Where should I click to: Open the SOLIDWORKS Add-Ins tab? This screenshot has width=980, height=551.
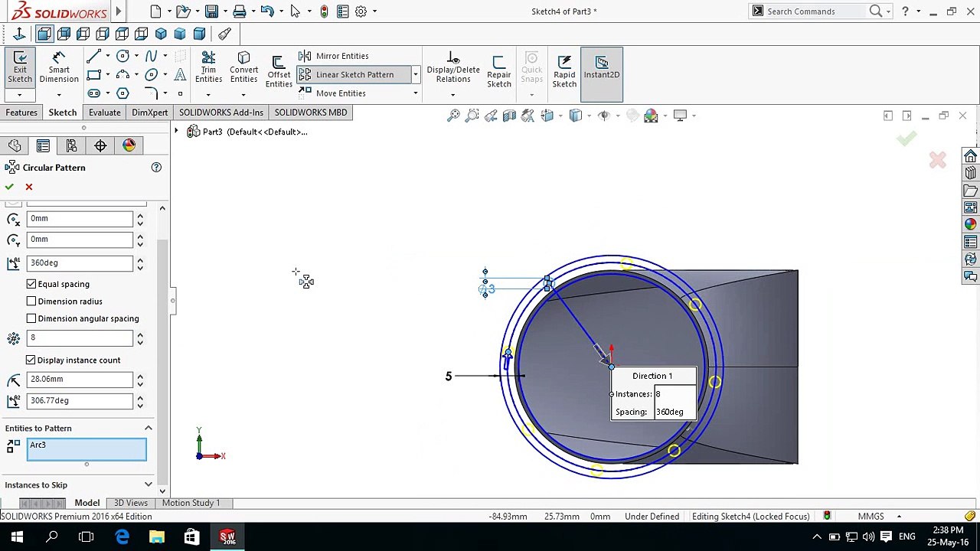point(221,112)
